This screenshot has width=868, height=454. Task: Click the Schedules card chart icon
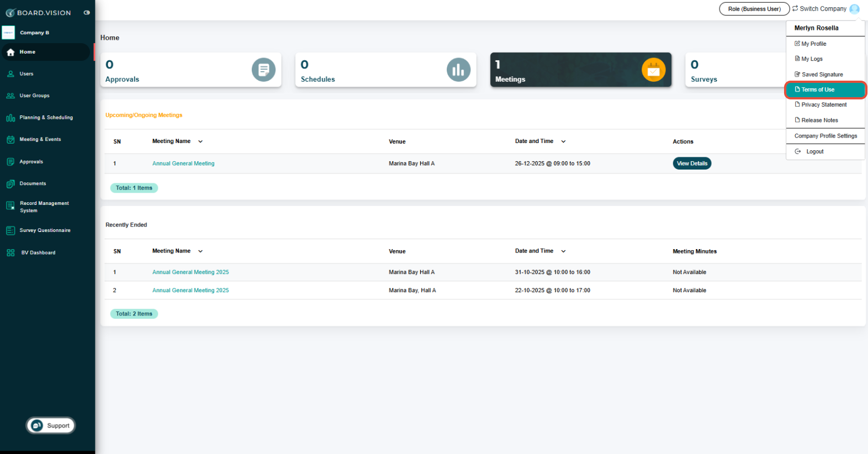(458, 70)
